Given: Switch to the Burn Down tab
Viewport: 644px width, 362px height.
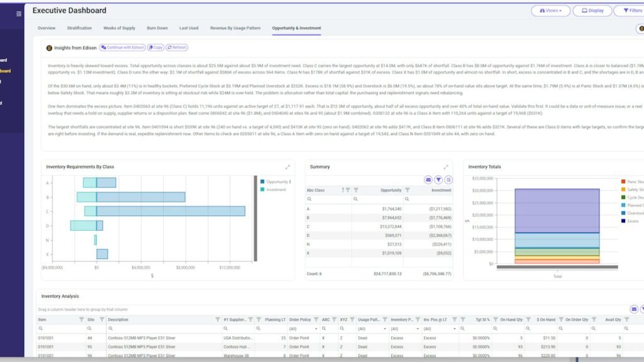Looking at the screenshot, I should (x=157, y=28).
